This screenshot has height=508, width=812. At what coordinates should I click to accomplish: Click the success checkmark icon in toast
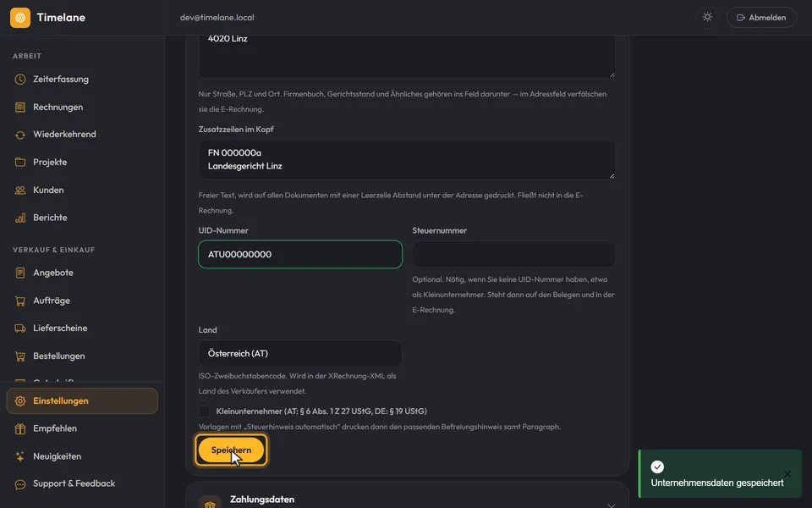coord(657,467)
